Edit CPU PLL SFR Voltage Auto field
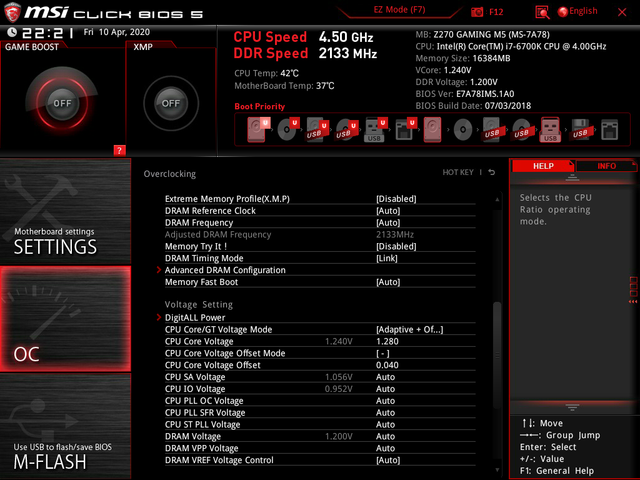Viewport: 640px width, 480px height. coord(385,413)
